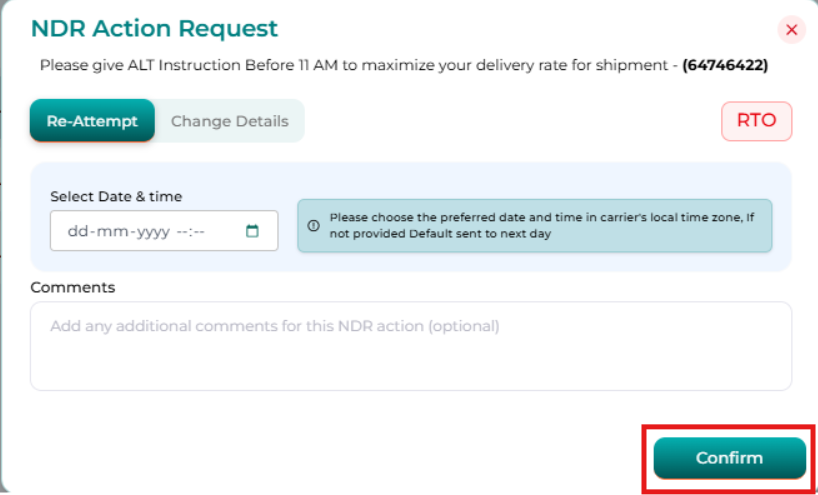Click the NDR Action Request heading

pos(155,29)
